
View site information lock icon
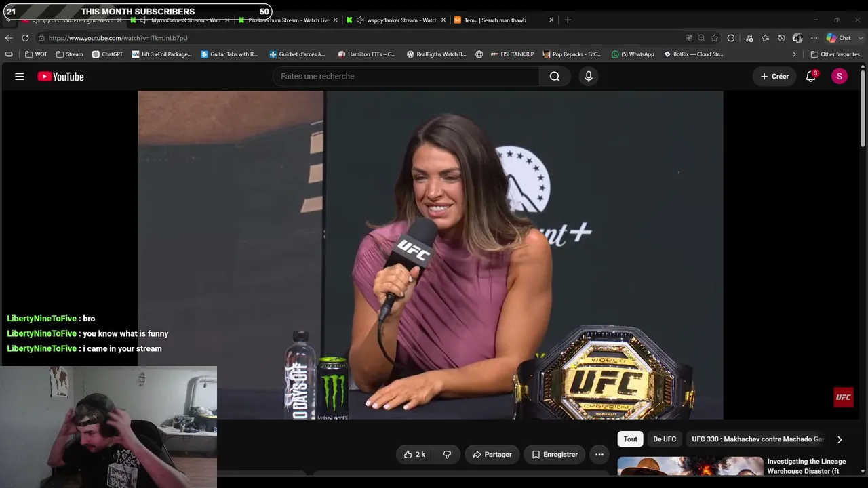point(41,38)
